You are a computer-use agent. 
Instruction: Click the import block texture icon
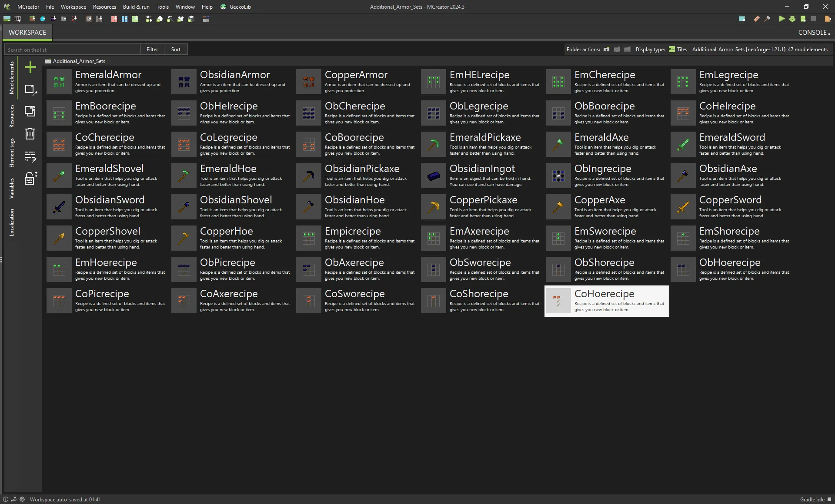(x=32, y=19)
